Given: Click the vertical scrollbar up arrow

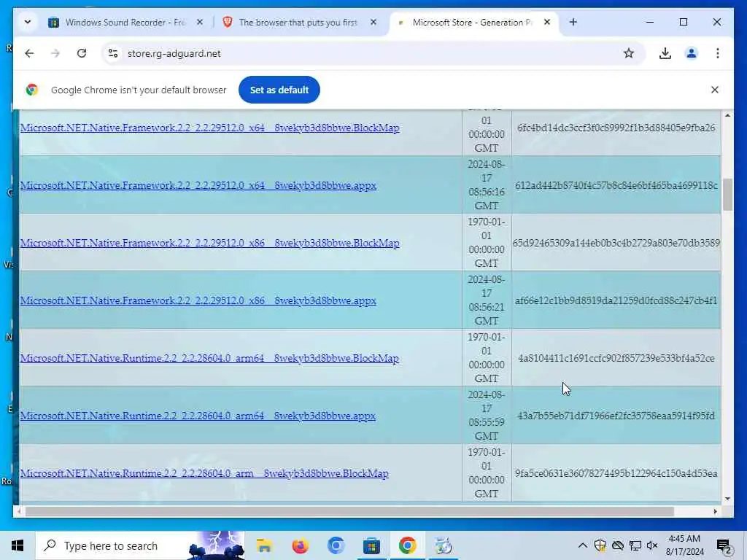Looking at the screenshot, I should [x=727, y=115].
